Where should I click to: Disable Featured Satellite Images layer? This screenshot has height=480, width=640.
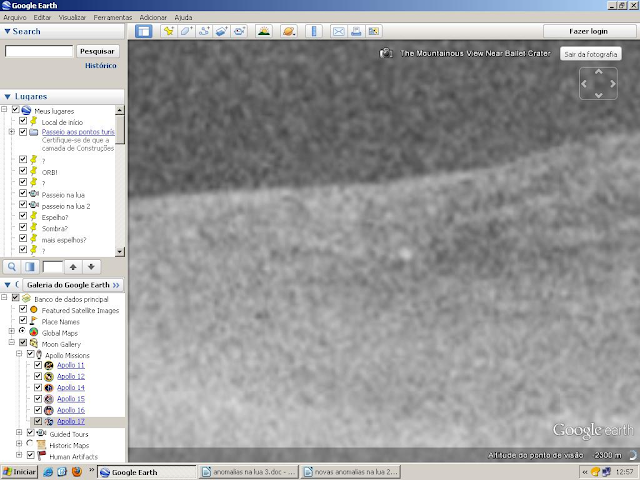pyautogui.click(x=23, y=309)
